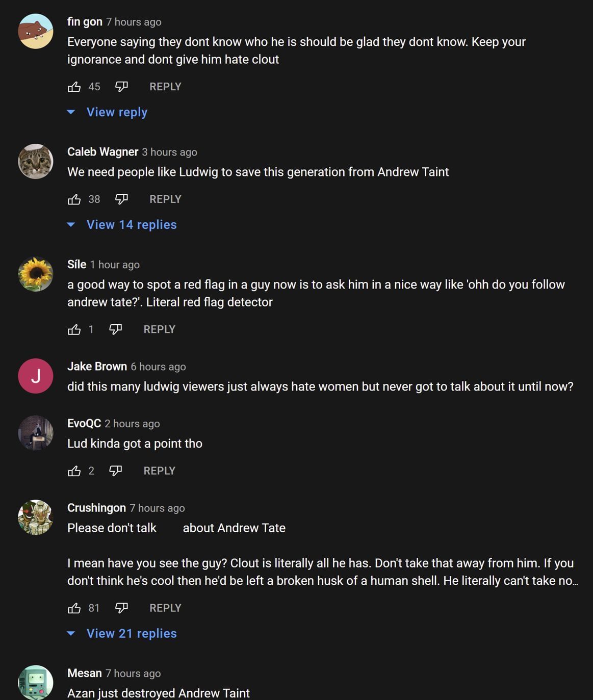Click Mesan's robot avatar
Viewport: 593px width, 700px height.
point(36,682)
